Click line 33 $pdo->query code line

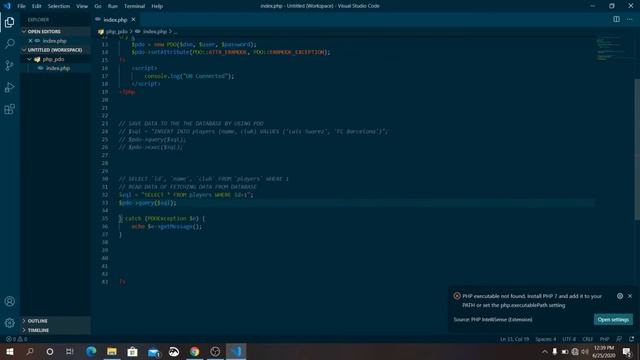point(147,203)
